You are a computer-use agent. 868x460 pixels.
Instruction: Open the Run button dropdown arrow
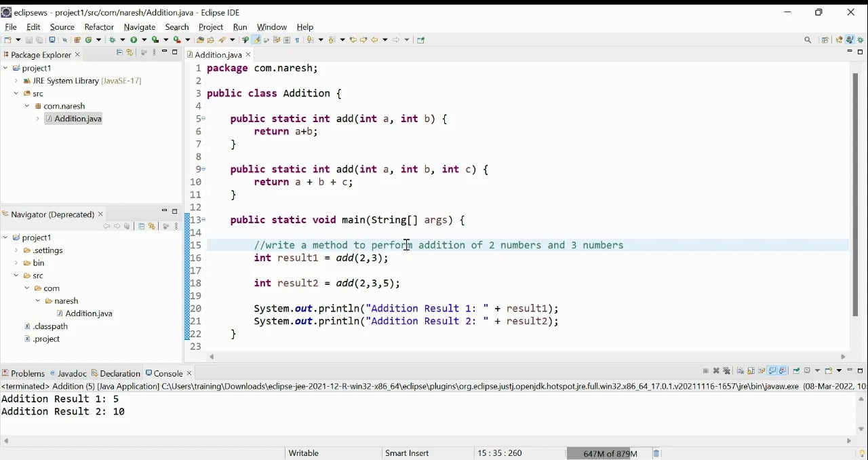pos(144,40)
